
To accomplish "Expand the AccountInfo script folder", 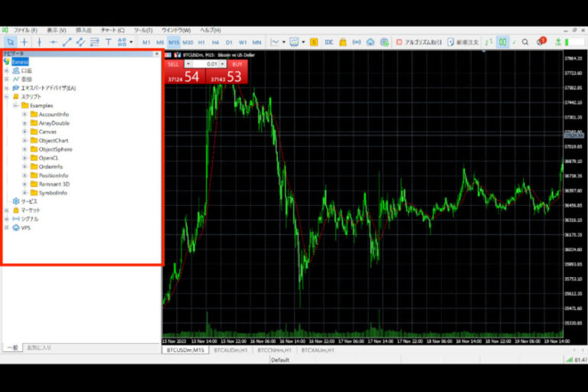I will click(24, 114).
